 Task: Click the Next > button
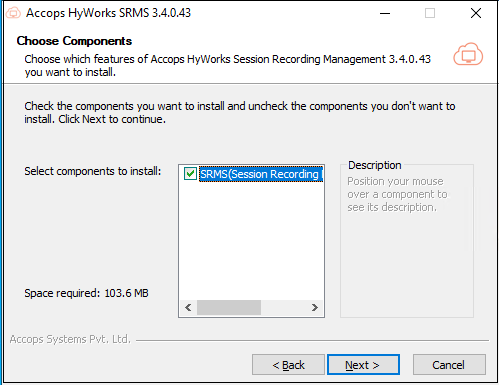click(x=363, y=365)
